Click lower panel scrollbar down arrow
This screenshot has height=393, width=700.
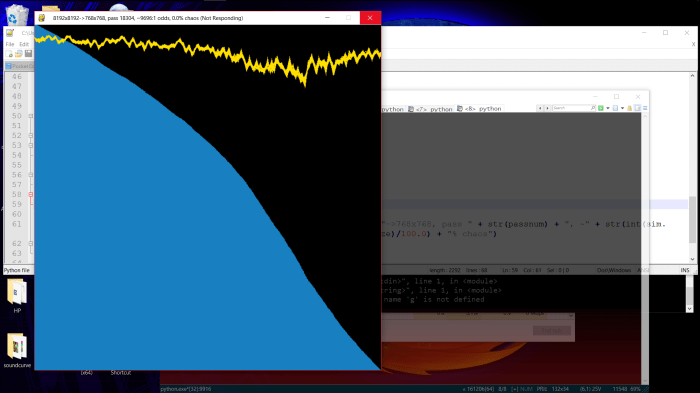click(690, 309)
